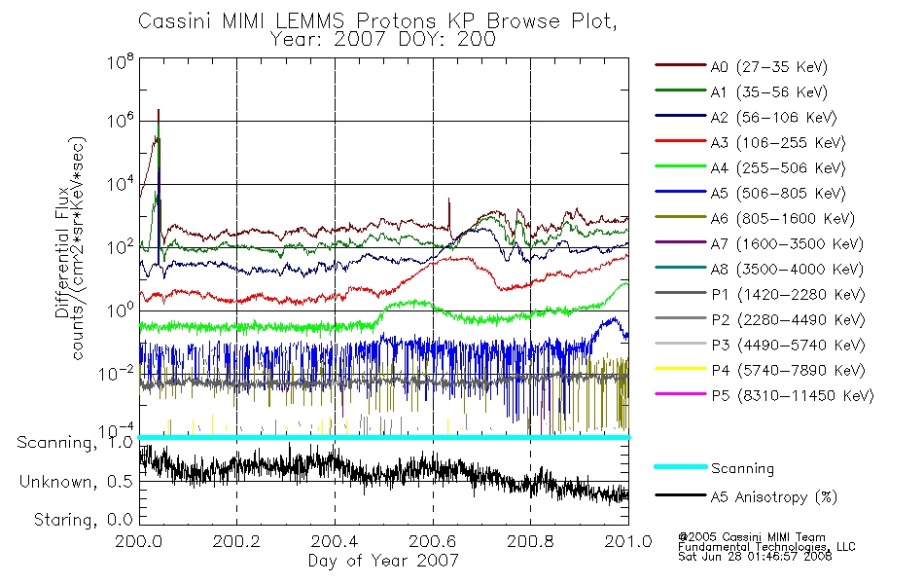Click the A5 Anisotropy (%) legend text
The width and height of the screenshot is (924, 584).
(x=774, y=497)
